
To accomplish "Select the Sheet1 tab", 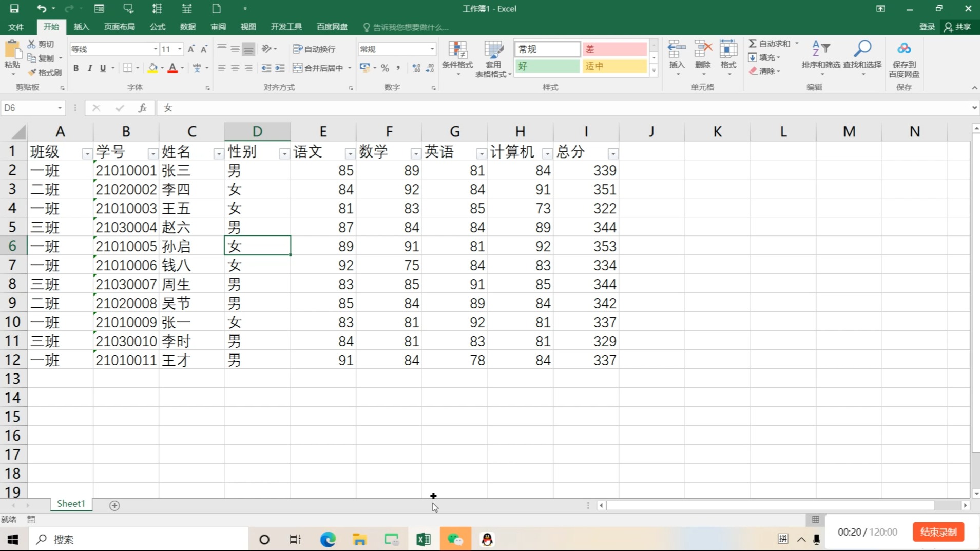I will pos(71,504).
